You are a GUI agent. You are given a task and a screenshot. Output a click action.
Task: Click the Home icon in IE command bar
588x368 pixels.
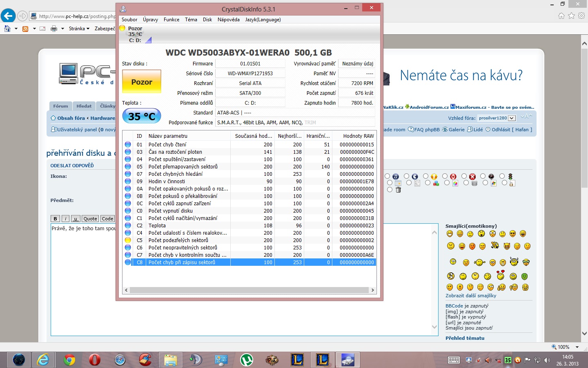[7, 29]
